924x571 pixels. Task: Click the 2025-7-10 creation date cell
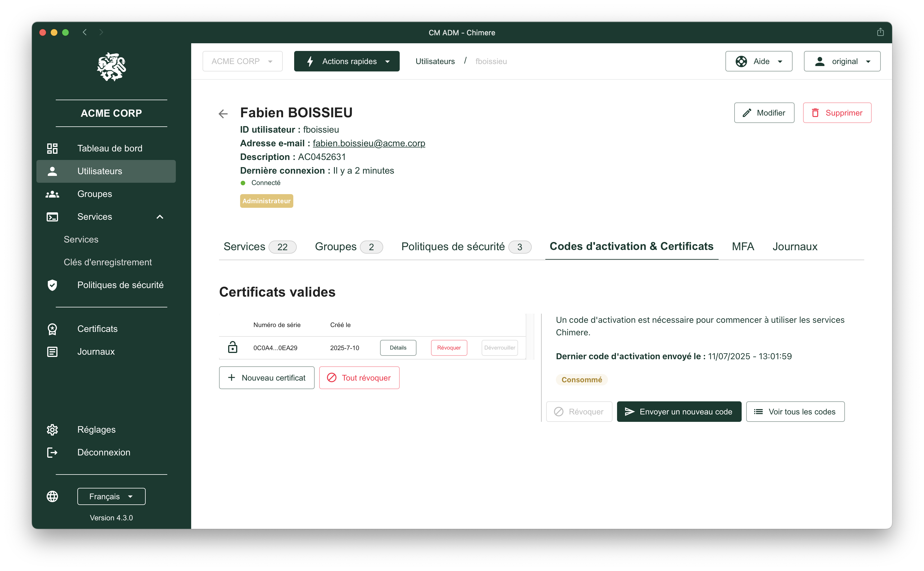[x=344, y=348]
